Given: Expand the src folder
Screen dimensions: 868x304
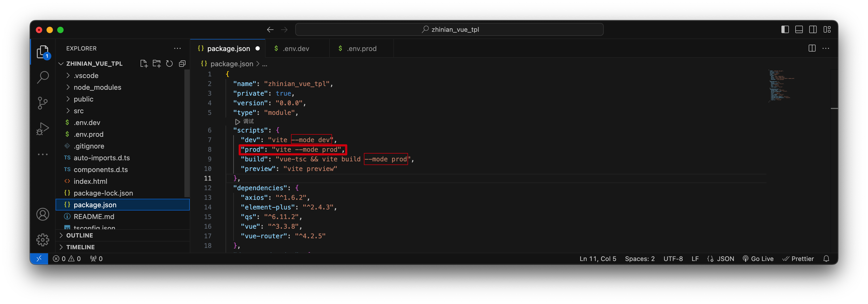Looking at the screenshot, I should click(x=68, y=111).
